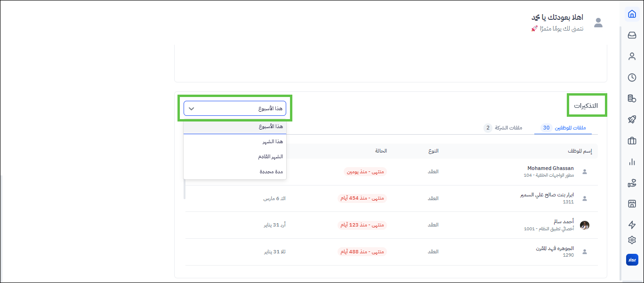
Task: Open the bar chart reports icon
Action: click(x=632, y=162)
